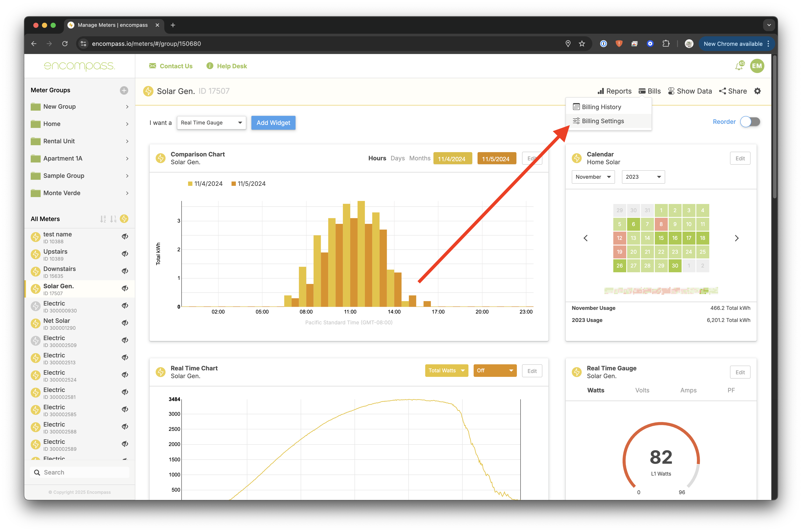The image size is (802, 532).
Task: Click the meter Search field
Action: pos(81,472)
